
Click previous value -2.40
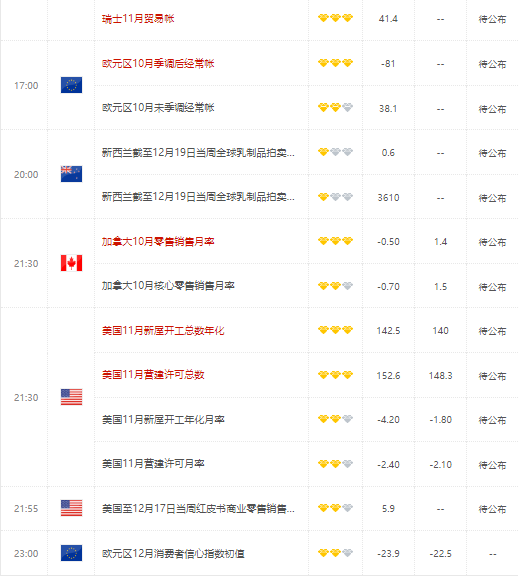click(x=388, y=465)
